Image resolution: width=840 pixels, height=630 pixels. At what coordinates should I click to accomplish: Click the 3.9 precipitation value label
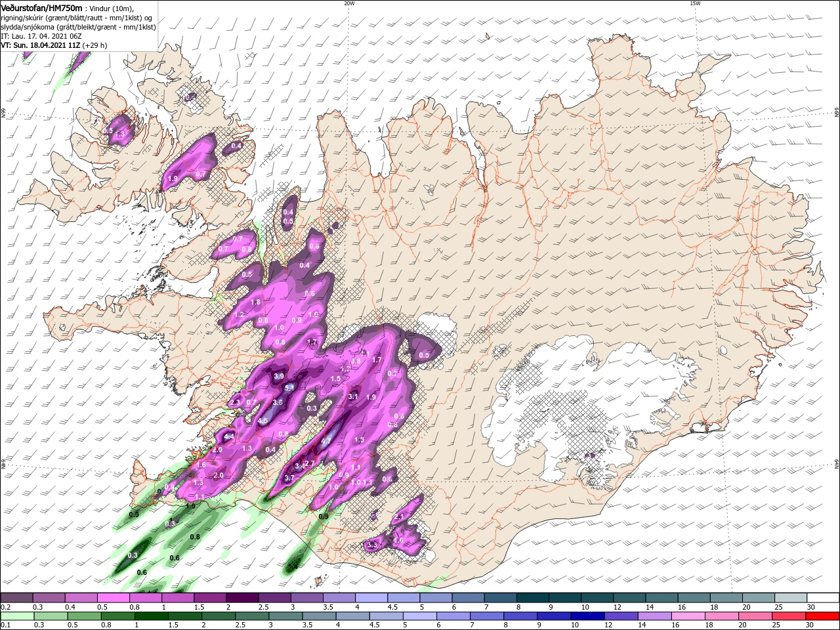pos(278,376)
